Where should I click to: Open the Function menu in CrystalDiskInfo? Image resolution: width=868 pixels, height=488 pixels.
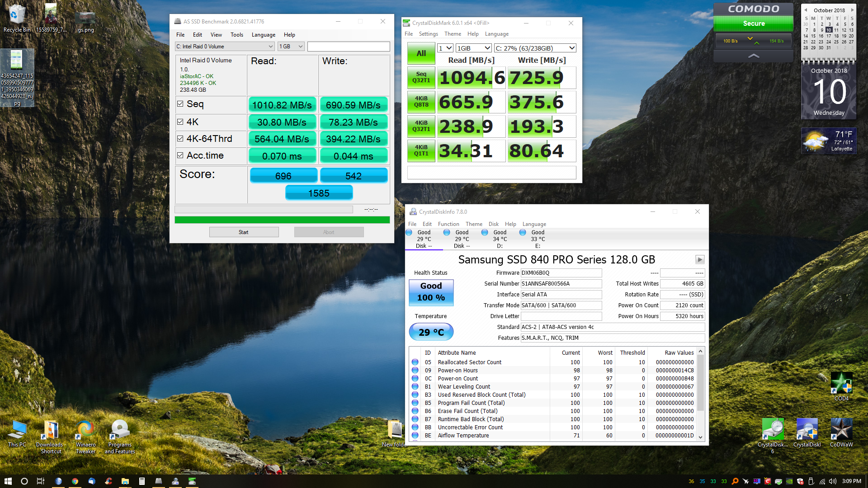point(448,224)
